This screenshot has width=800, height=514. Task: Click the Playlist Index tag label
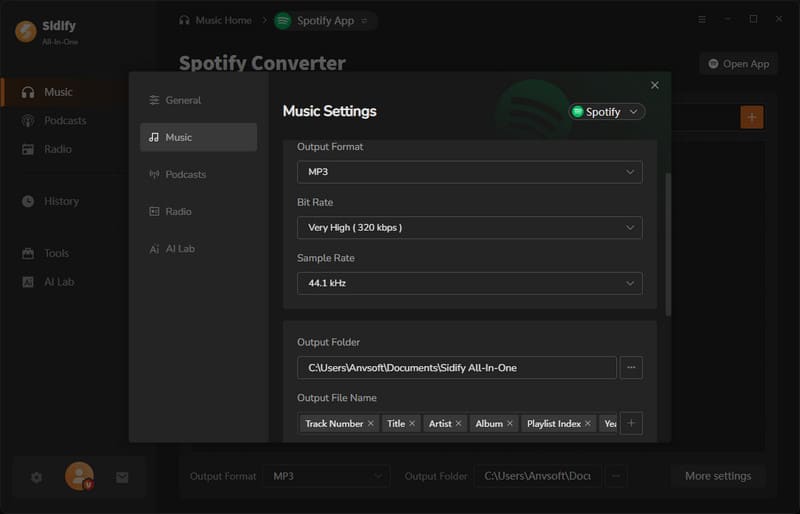pos(554,424)
